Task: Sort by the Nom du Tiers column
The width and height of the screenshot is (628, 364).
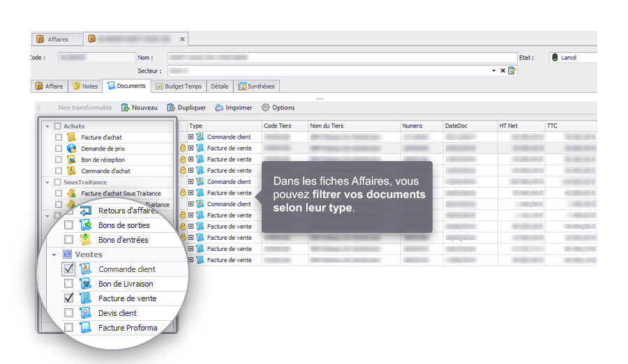Action: pyautogui.click(x=354, y=126)
